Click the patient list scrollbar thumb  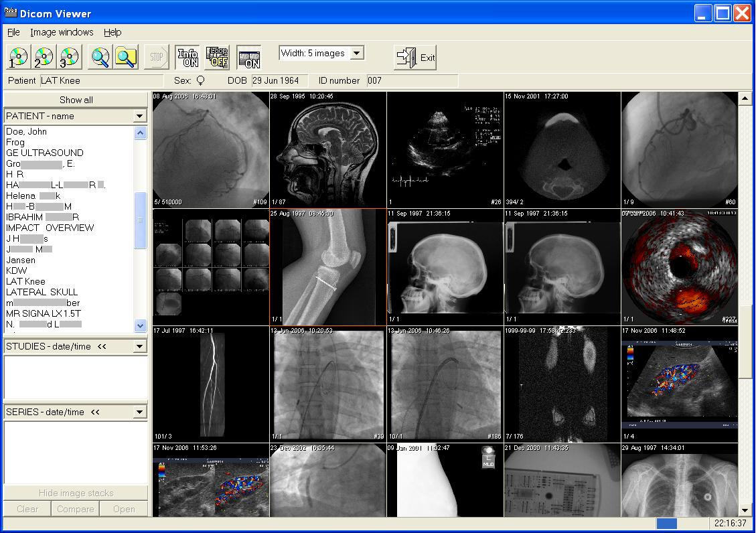tap(141, 220)
